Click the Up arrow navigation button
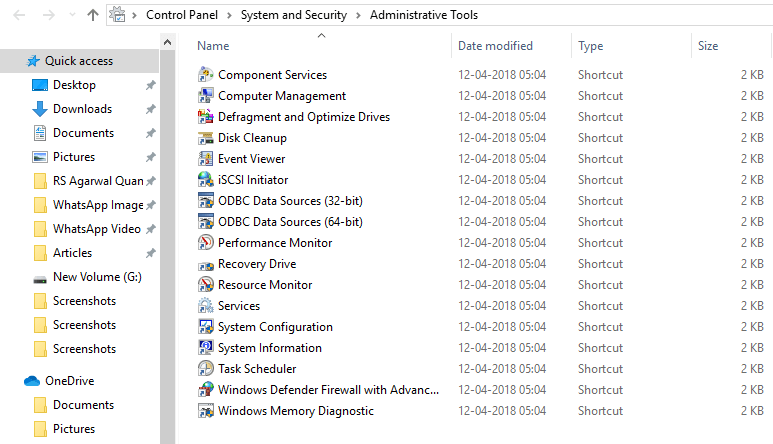 (x=93, y=15)
